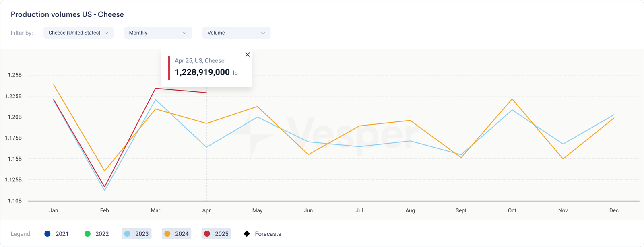Hide the 2023 series in legend
Viewport: 644px width, 247px height.
coord(136,234)
